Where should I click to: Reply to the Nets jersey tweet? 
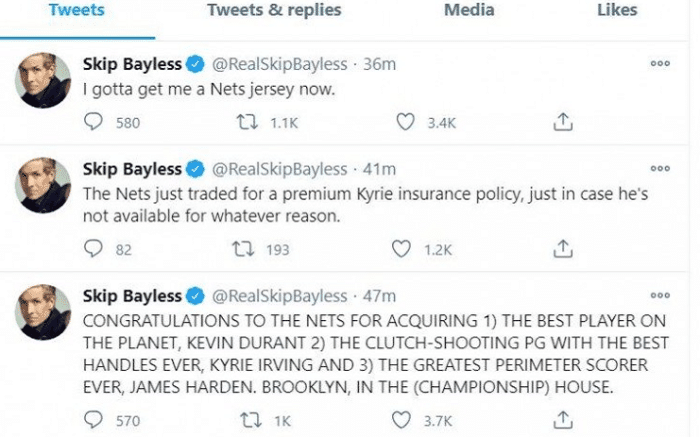[93, 122]
